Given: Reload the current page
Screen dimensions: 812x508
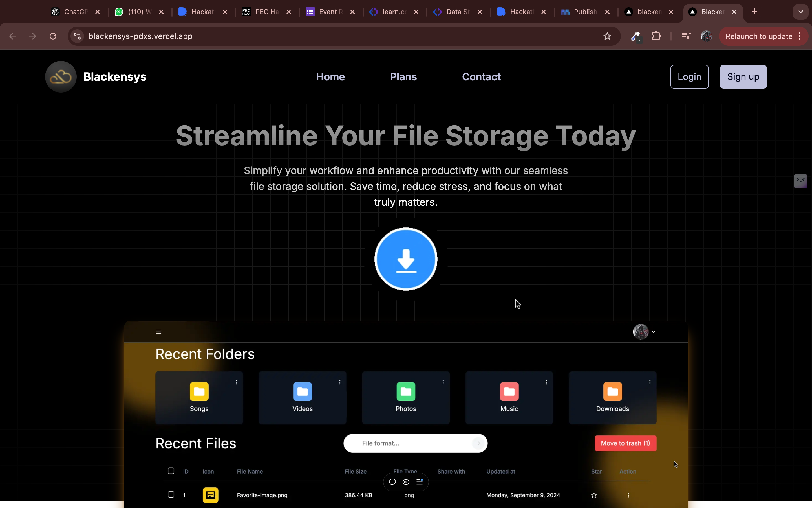Looking at the screenshot, I should (53, 36).
